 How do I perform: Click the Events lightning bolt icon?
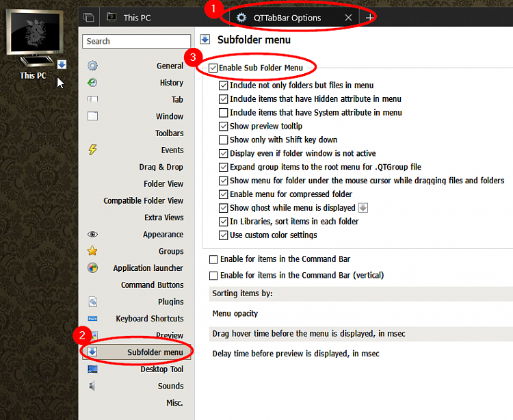pos(92,150)
